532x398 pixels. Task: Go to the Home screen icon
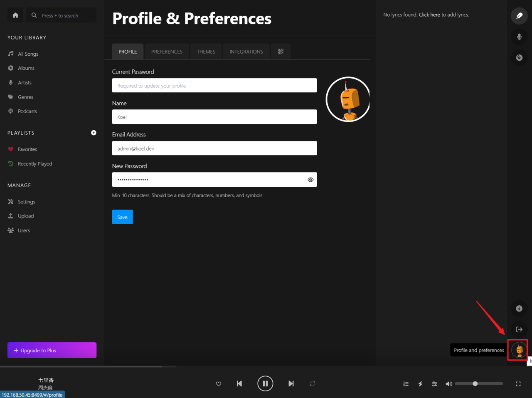(15, 15)
